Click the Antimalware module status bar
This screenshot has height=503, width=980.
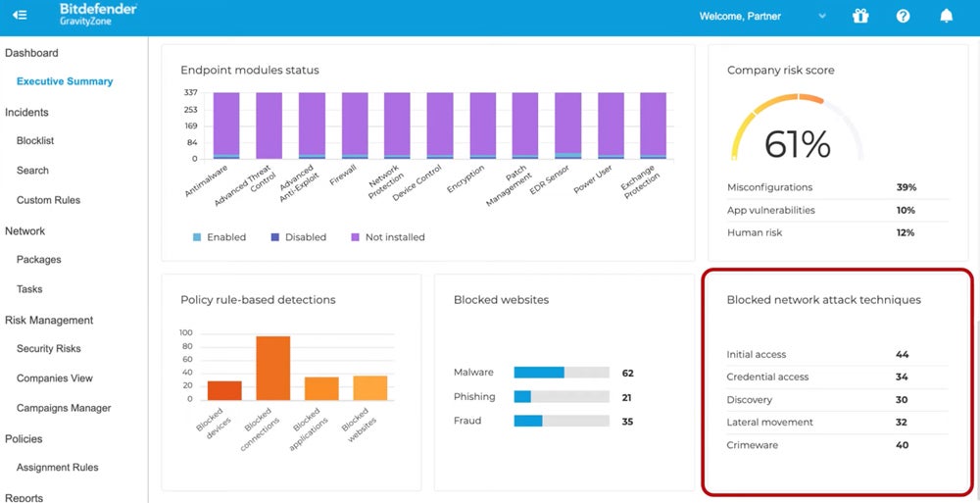tap(226, 126)
